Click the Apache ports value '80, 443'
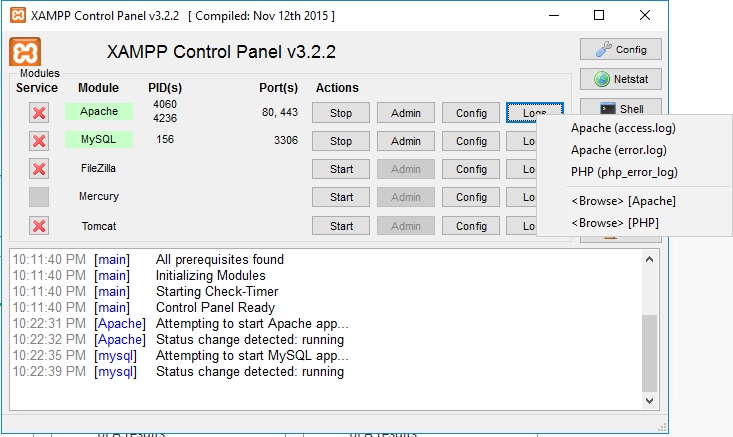The image size is (733, 437). pyautogui.click(x=280, y=112)
